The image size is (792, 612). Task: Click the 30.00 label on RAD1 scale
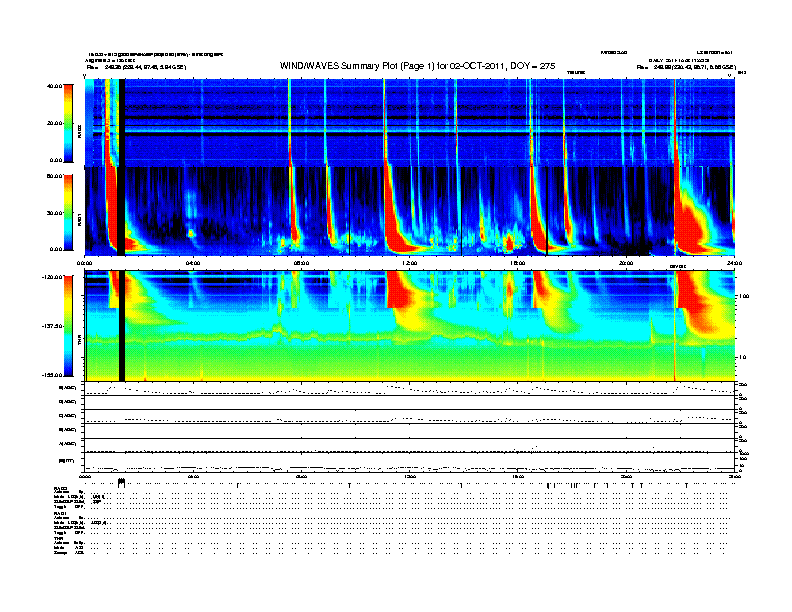click(x=55, y=213)
